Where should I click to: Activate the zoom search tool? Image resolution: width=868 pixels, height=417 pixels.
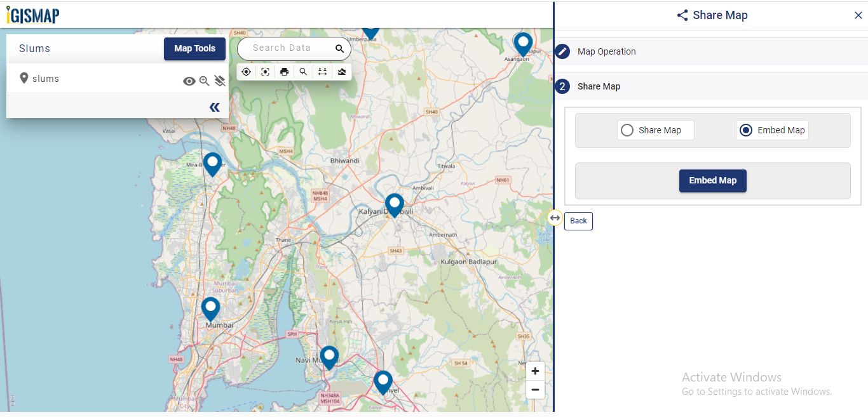coord(304,72)
